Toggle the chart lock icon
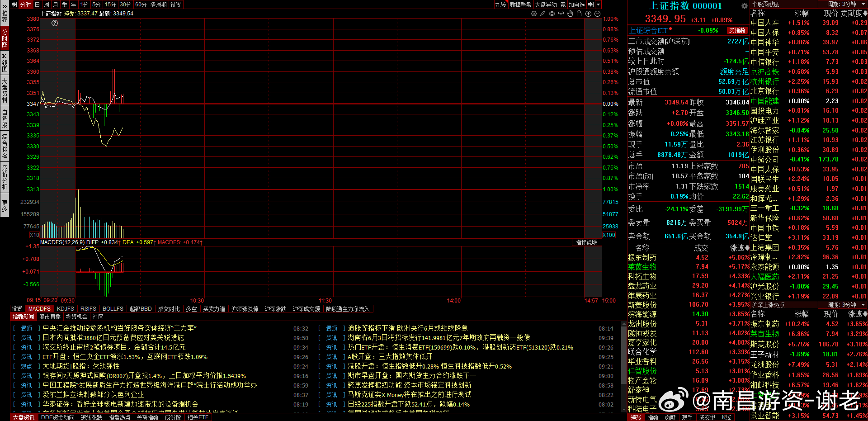This screenshot has height=421, width=868. pyautogui.click(x=579, y=14)
